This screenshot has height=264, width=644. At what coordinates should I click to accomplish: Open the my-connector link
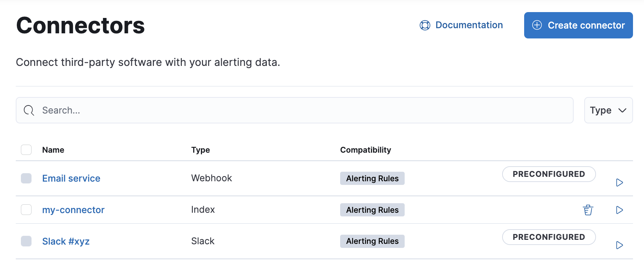(x=73, y=210)
